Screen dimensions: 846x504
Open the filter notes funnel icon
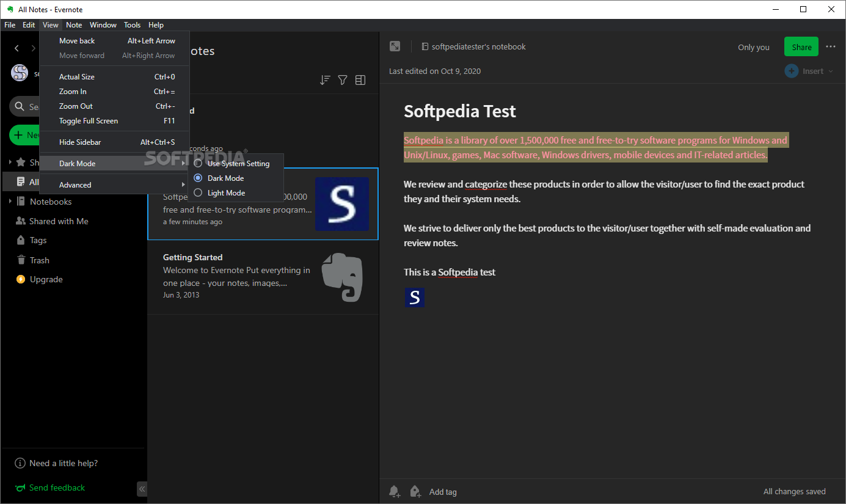[343, 80]
